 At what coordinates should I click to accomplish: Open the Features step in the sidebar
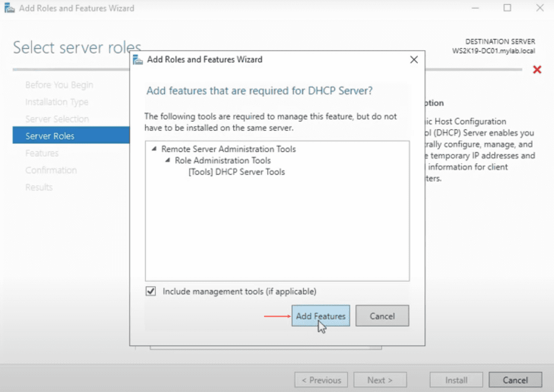(x=42, y=153)
